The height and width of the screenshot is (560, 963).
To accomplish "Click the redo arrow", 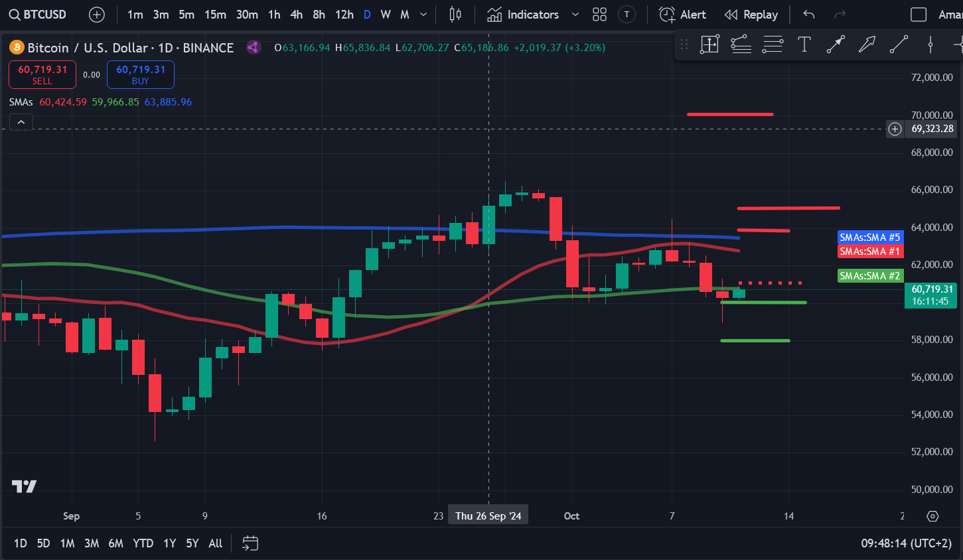I will click(x=840, y=15).
